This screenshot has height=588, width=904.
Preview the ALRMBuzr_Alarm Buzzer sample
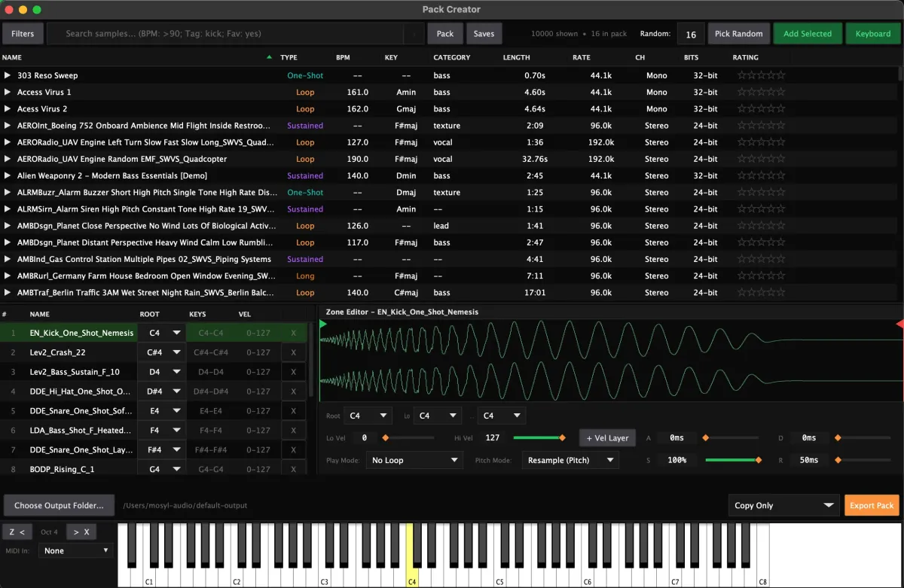(x=8, y=192)
